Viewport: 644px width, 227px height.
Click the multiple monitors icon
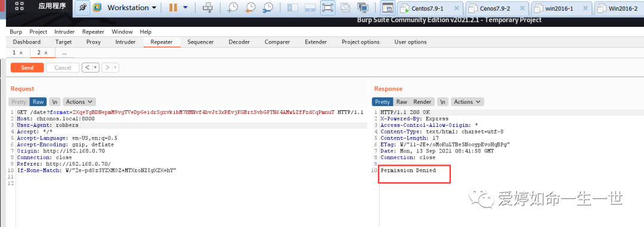[363, 8]
